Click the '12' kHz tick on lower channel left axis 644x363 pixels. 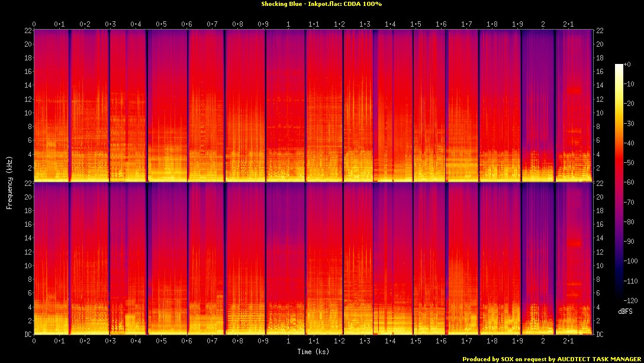(x=27, y=252)
